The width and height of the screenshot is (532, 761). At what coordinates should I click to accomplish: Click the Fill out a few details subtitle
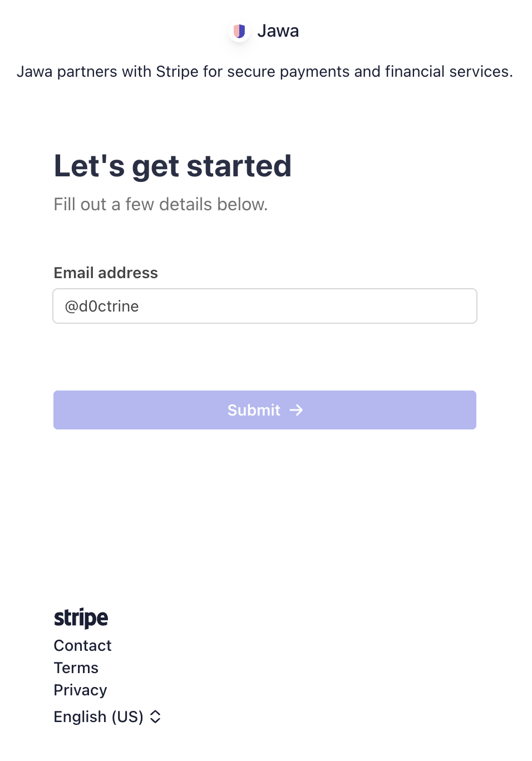(160, 204)
